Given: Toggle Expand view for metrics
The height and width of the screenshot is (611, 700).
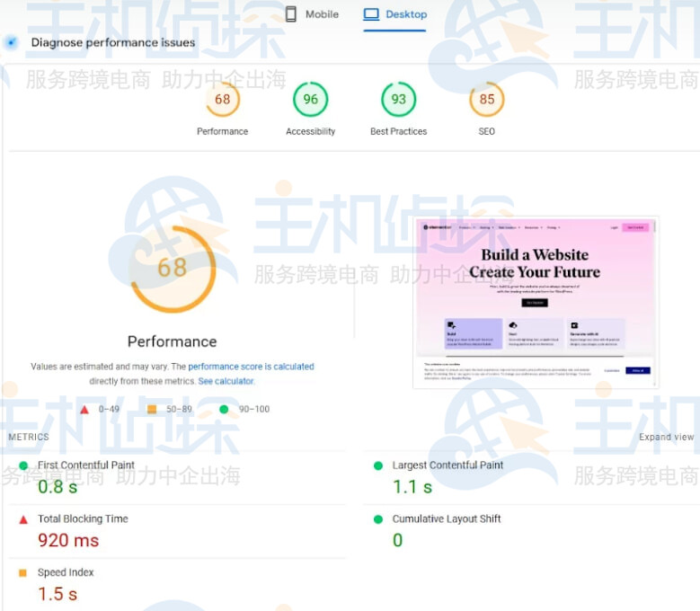Looking at the screenshot, I should coord(666,437).
